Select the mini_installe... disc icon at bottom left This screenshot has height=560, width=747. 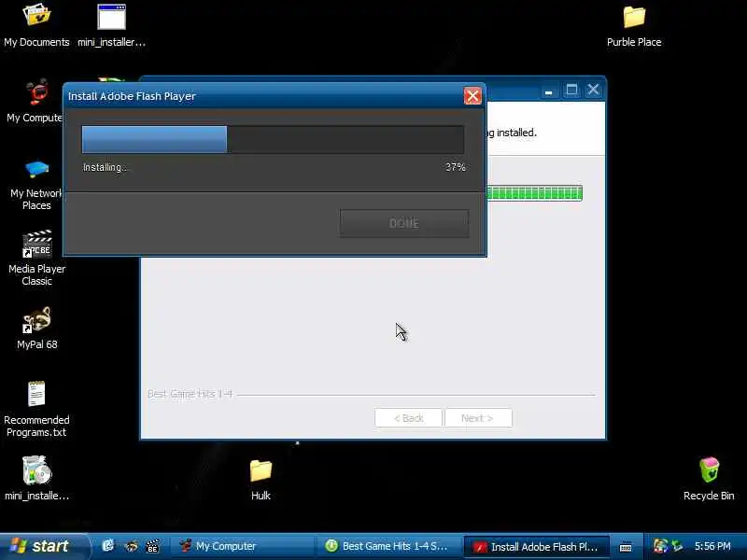(36, 478)
